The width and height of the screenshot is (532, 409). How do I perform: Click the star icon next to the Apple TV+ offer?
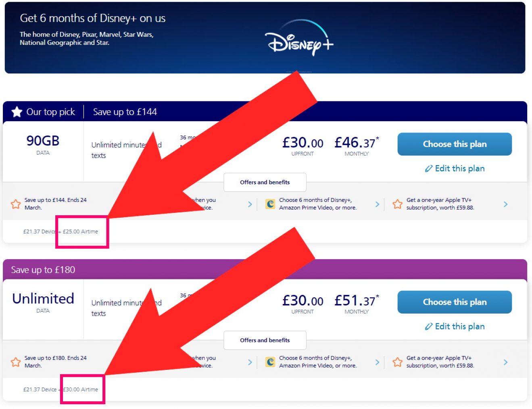click(397, 204)
